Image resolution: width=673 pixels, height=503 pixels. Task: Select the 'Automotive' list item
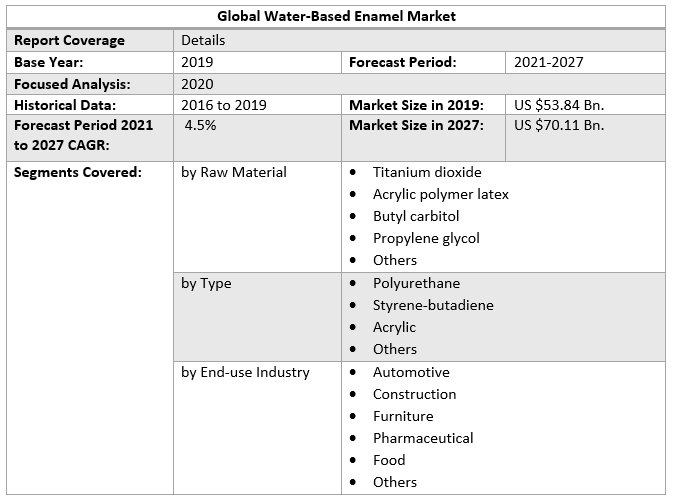click(x=411, y=372)
